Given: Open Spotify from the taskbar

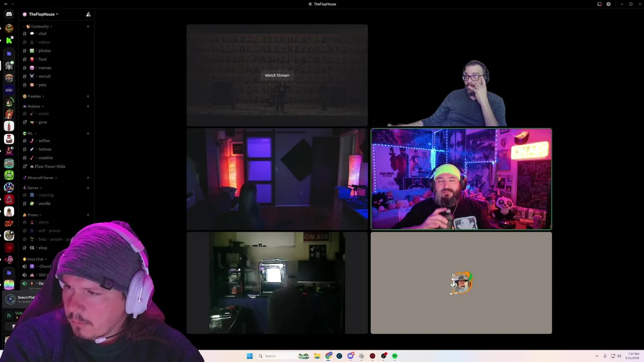Looking at the screenshot, I should (x=395, y=356).
